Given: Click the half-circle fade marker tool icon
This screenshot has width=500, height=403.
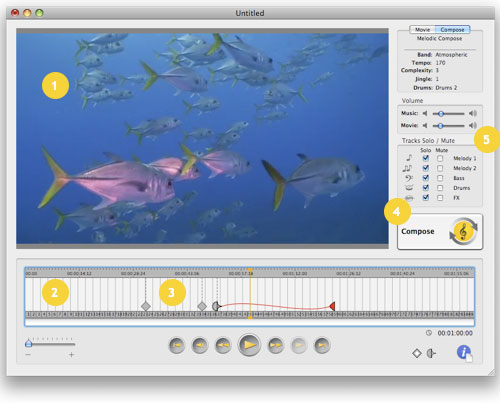Looking at the screenshot, I should [x=431, y=353].
